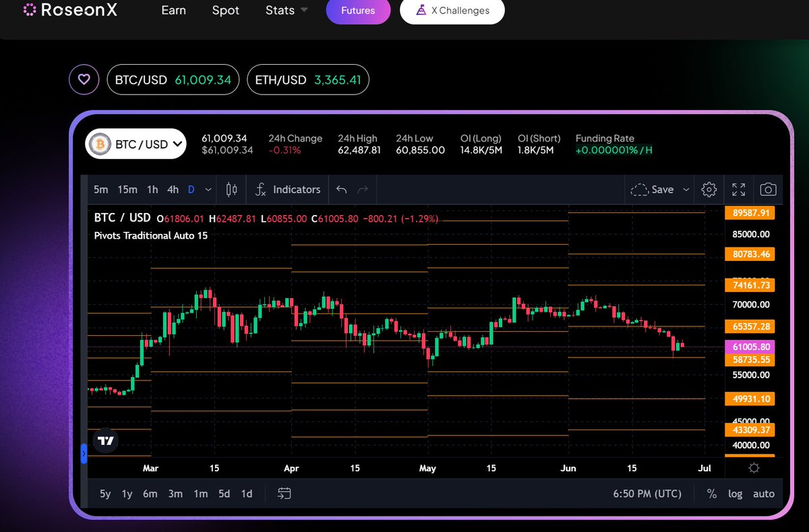Click the Apr label on time axis

pos(291,468)
